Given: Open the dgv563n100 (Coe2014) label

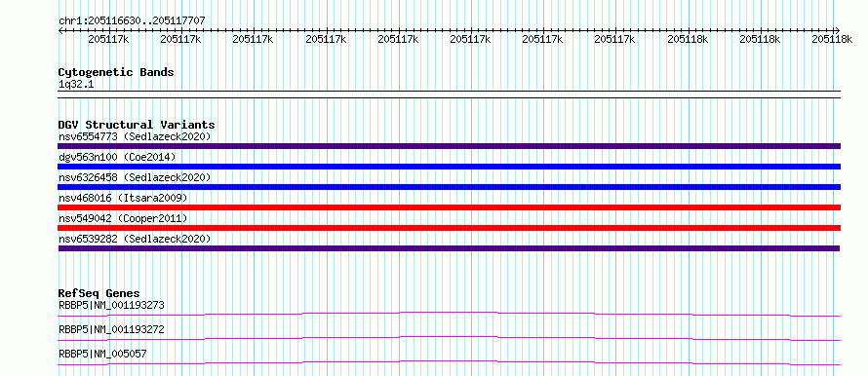Looking at the screenshot, I should click(x=117, y=157).
